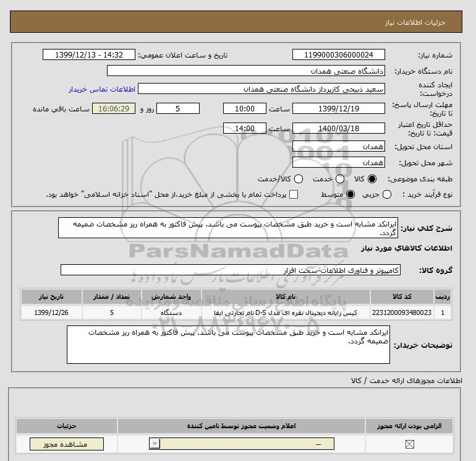Screen dimensions: 476x461
Task: Click the نام کالا column header
Action: click(286, 296)
